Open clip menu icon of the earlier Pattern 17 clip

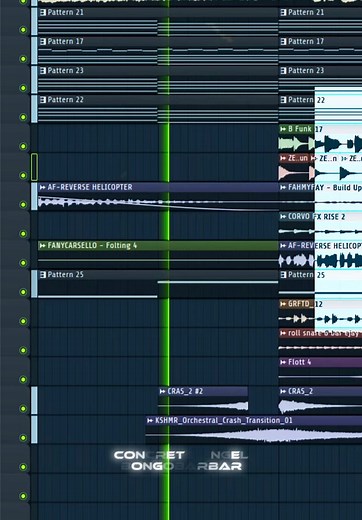point(43,41)
